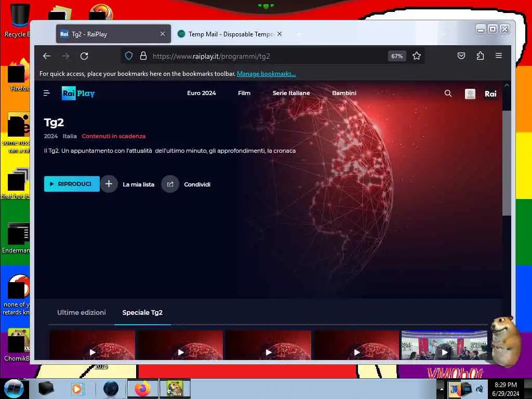Viewport: 532px width, 399px height.
Task: Open Serie Italiane section
Action: click(291, 93)
